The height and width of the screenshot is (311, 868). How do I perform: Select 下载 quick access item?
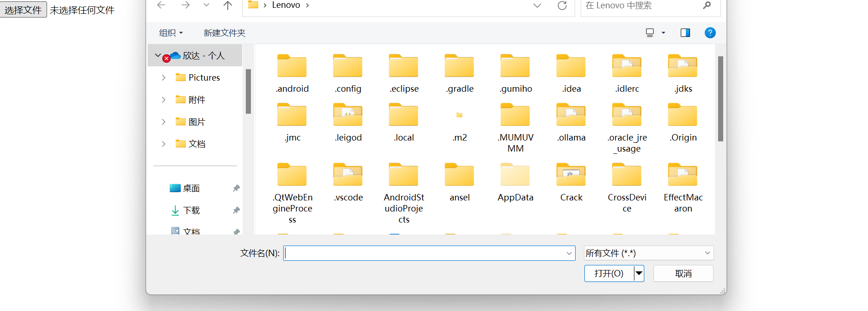coord(185,210)
